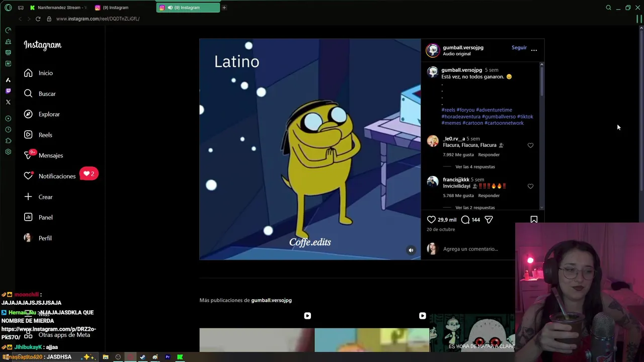
Task: Open GX Corner gamepad icon
Action: click(x=21, y=8)
